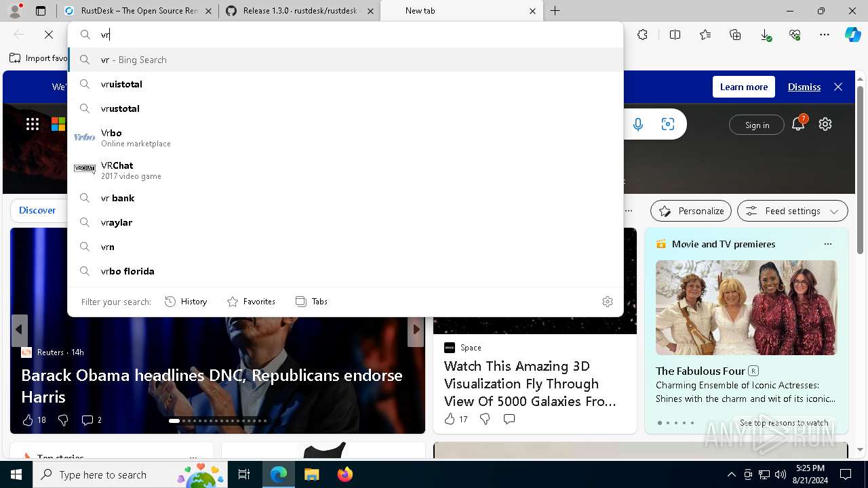Click See top reasons to watch
The height and width of the screenshot is (488, 868).
point(784,422)
